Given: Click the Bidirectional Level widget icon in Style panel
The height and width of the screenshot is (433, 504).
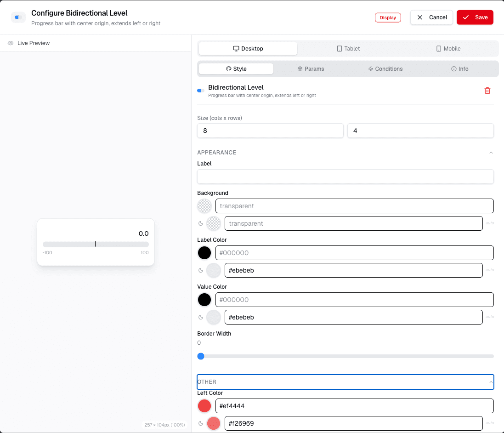Looking at the screenshot, I should (x=201, y=91).
